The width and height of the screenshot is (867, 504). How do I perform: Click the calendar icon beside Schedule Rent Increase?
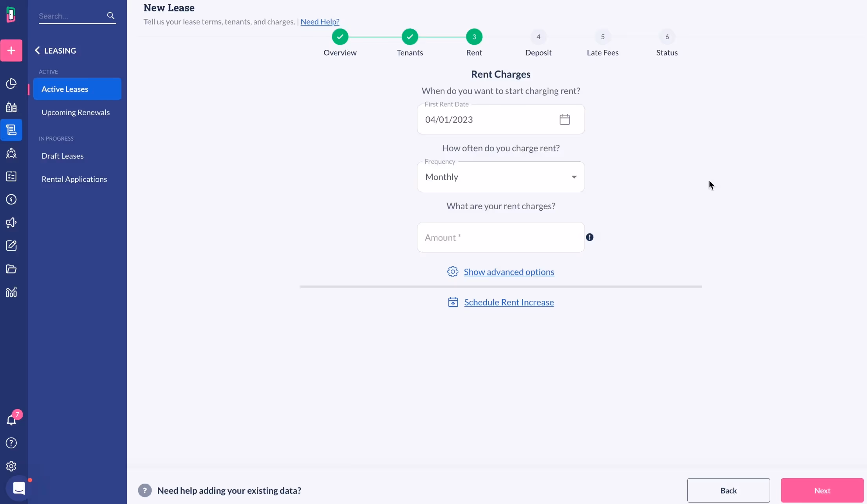click(453, 302)
